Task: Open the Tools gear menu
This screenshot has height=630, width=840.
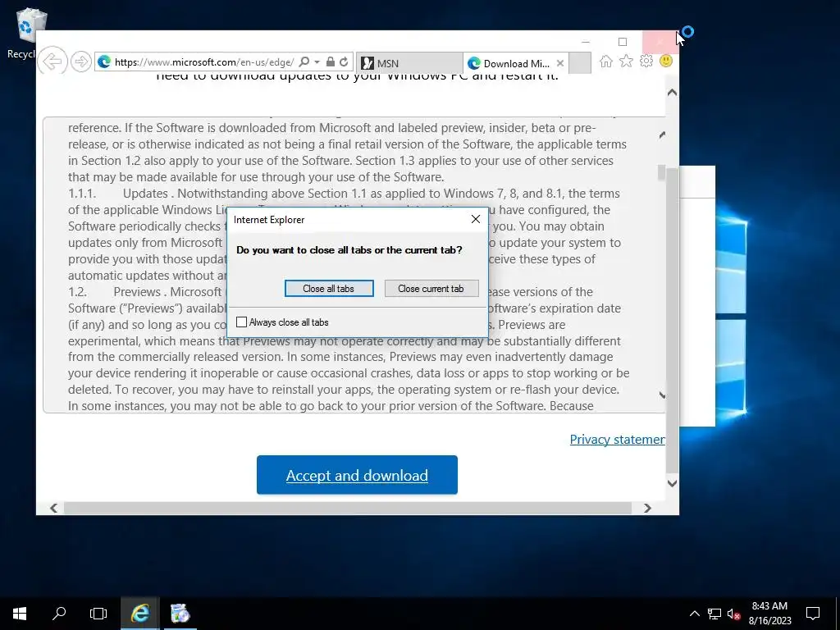Action: (x=646, y=61)
